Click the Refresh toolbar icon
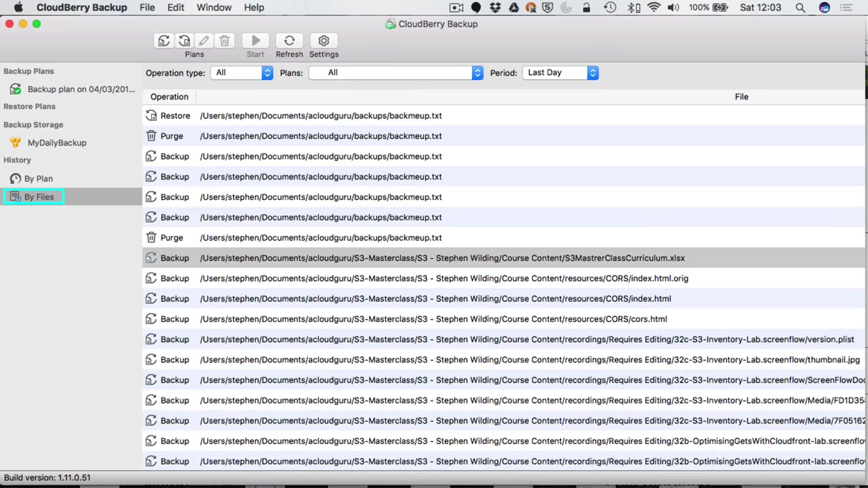This screenshot has height=488, width=868. pyautogui.click(x=289, y=41)
